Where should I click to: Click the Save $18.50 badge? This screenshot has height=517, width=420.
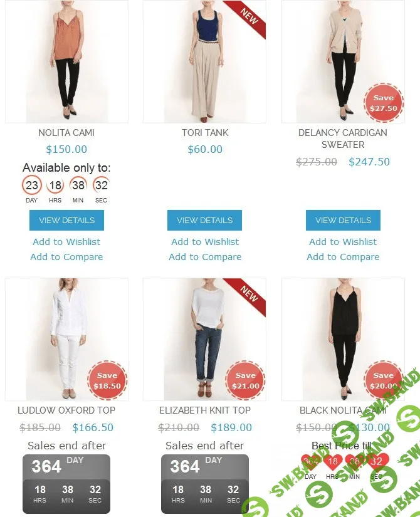click(x=107, y=380)
